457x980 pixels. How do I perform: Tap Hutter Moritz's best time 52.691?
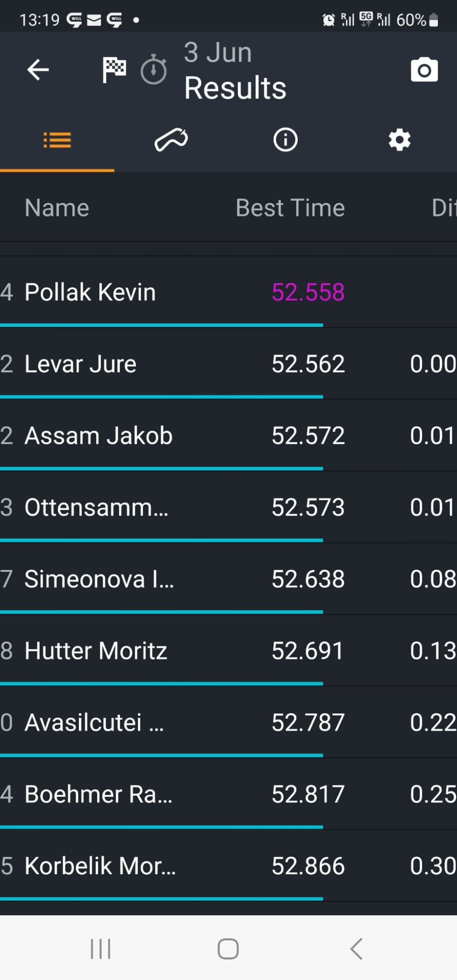coord(308,651)
